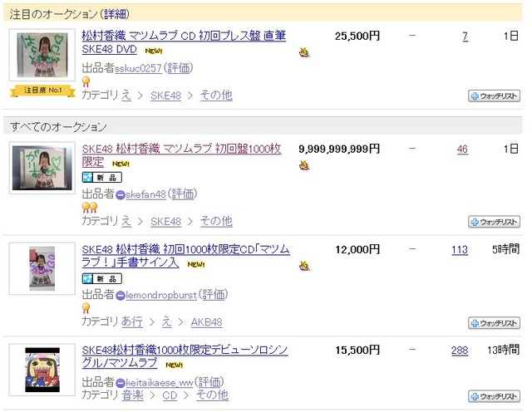Click the trophy icon beside 25,500円
The width and height of the screenshot is (532, 412).
tap(304, 52)
